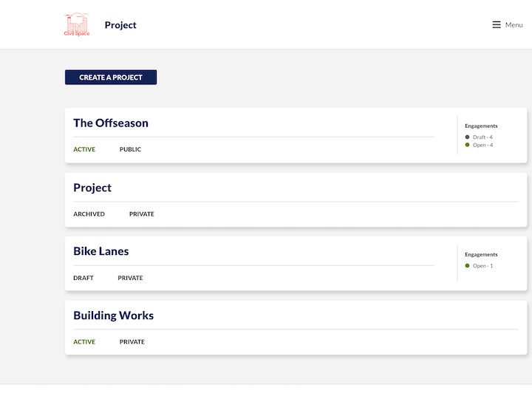Click the ACTIVE status of The Offseason
The height and width of the screenshot is (399, 532).
coord(84,149)
